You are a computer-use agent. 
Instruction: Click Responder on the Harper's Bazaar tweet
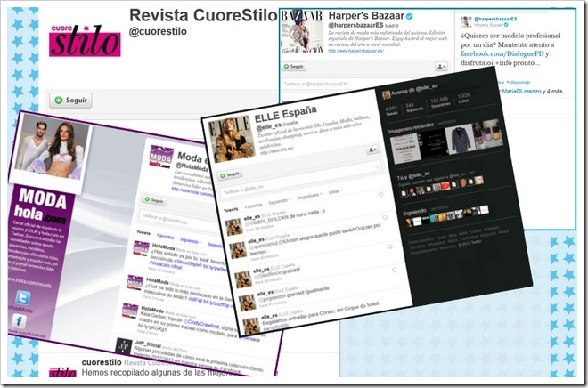519,82
